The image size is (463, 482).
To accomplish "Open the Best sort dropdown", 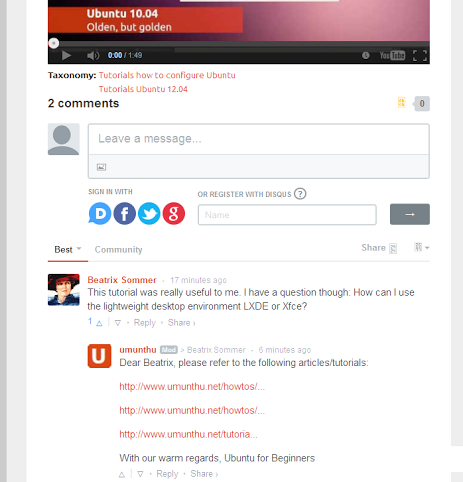I will click(x=68, y=250).
